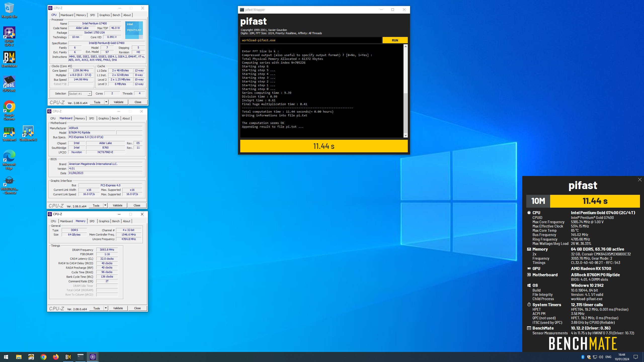Click the CAS# Latency 32.0 clocks value
Viewport: 644px width, 362px height.
point(107,259)
